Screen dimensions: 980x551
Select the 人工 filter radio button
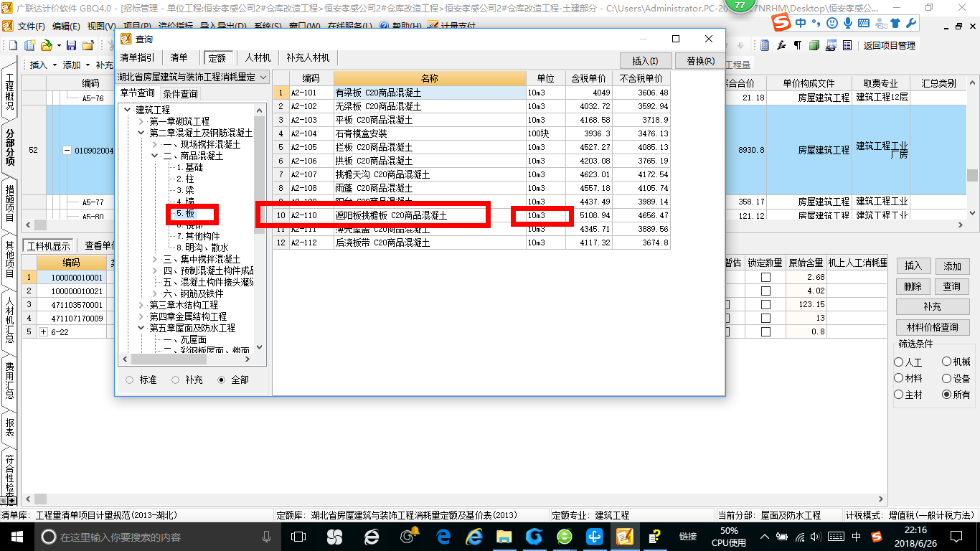pos(899,362)
